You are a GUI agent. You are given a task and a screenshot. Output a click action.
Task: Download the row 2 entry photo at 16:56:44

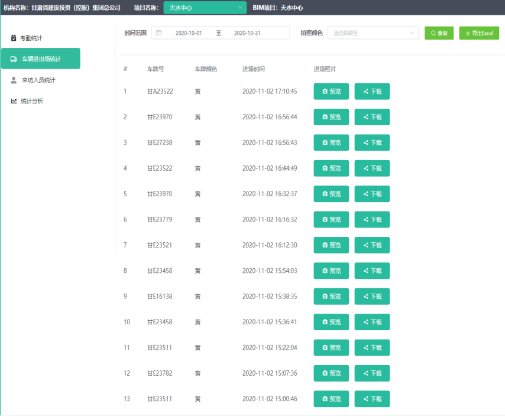pyautogui.click(x=372, y=117)
